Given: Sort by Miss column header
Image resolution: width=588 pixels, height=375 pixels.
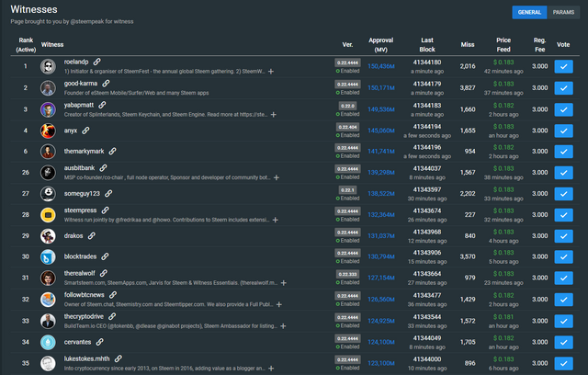Looking at the screenshot, I should pyautogui.click(x=468, y=45).
